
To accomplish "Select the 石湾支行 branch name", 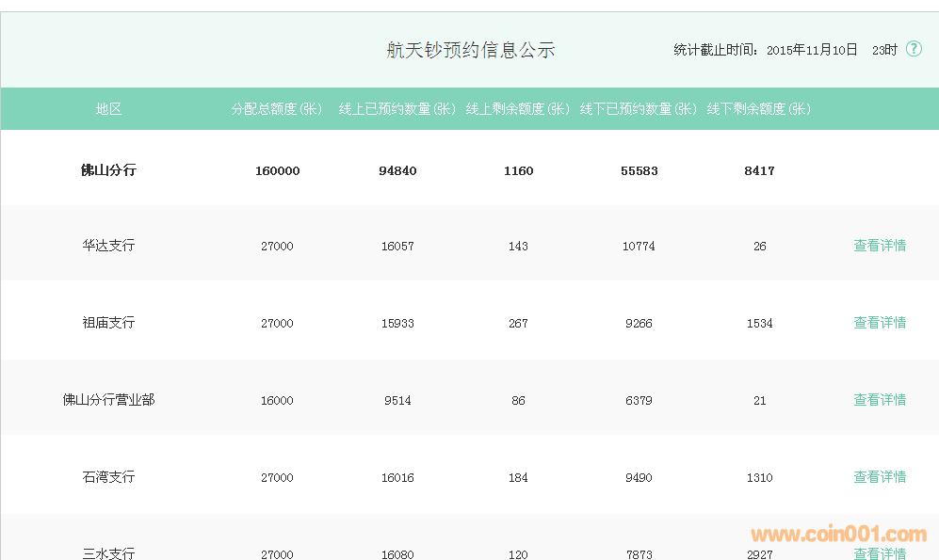I will 108,477.
